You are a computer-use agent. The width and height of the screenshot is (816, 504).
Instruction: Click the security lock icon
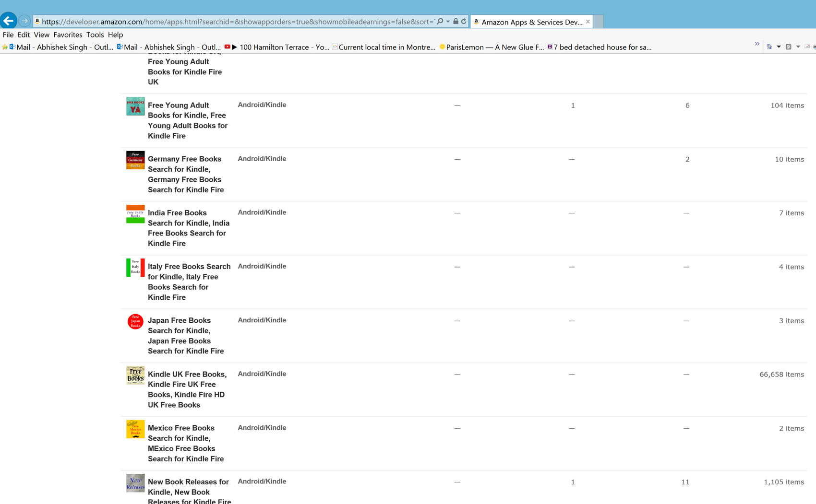click(x=456, y=22)
